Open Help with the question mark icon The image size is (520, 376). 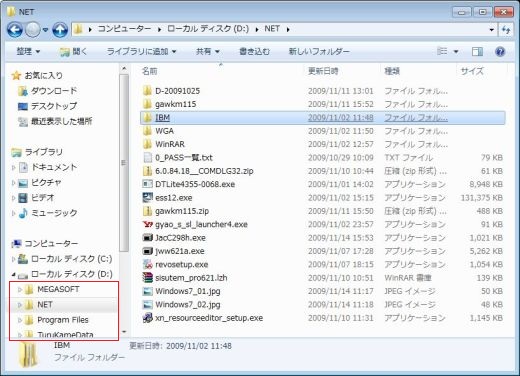pyautogui.click(x=500, y=51)
